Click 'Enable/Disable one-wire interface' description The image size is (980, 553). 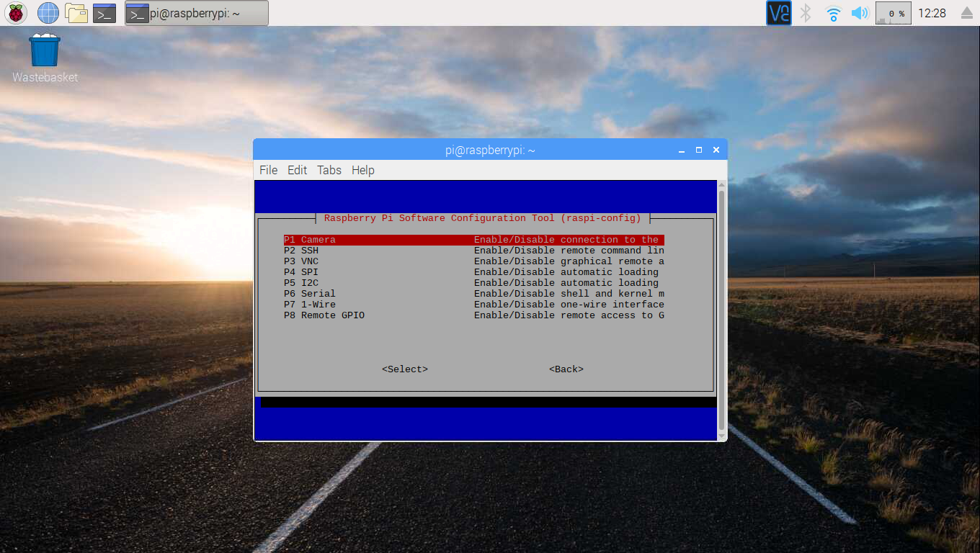coord(569,305)
